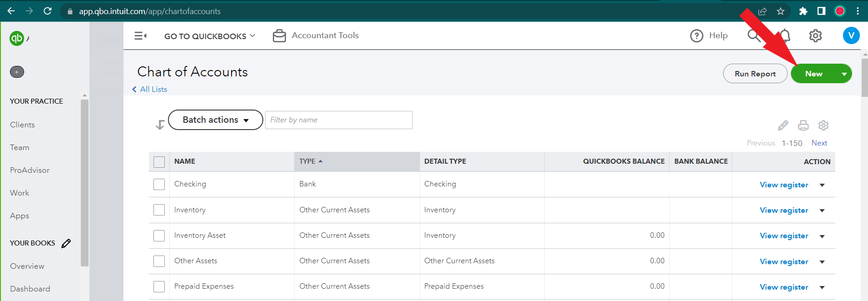Check the Checking account row checkbox
Viewport: 868px width, 301px height.
(x=159, y=184)
